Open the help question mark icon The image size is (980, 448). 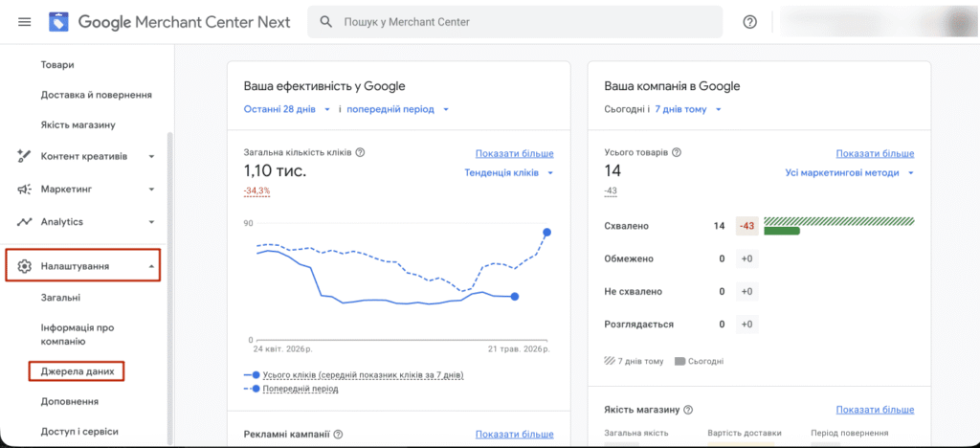(749, 22)
